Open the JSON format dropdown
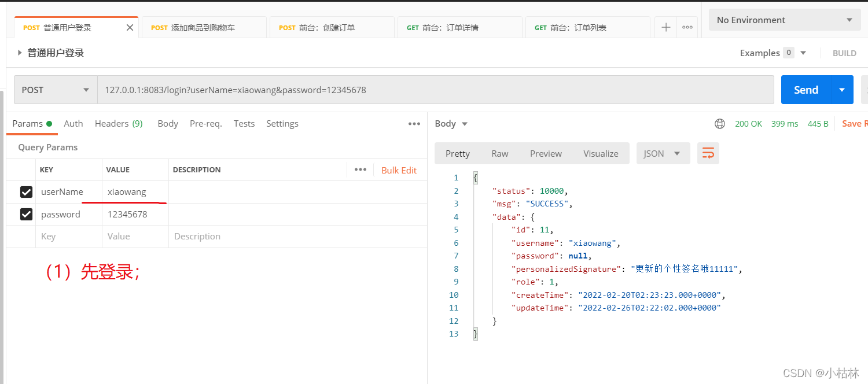Image resolution: width=868 pixels, height=384 pixels. pos(663,153)
